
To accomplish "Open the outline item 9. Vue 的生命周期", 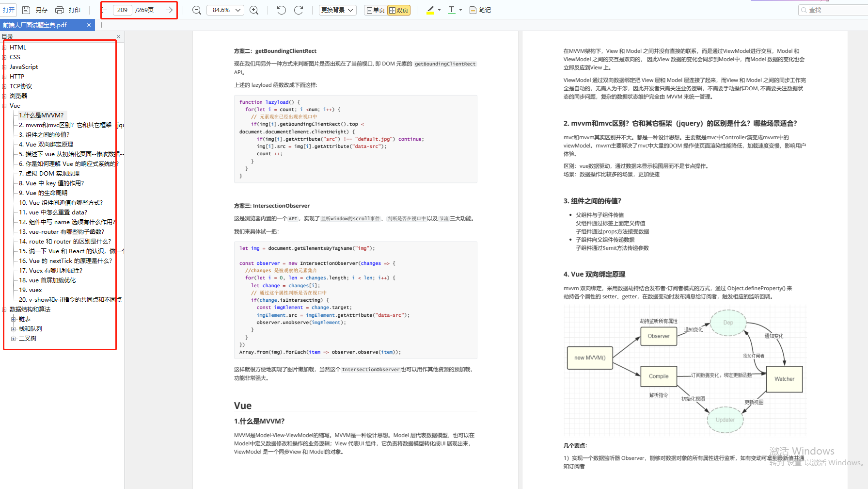I will click(x=43, y=193).
